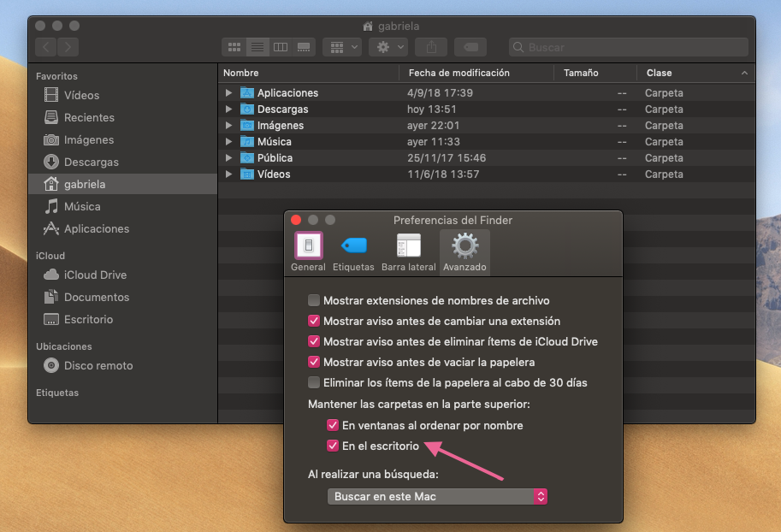781x532 pixels.
Task: Sort by Clase column header
Action: (x=695, y=73)
